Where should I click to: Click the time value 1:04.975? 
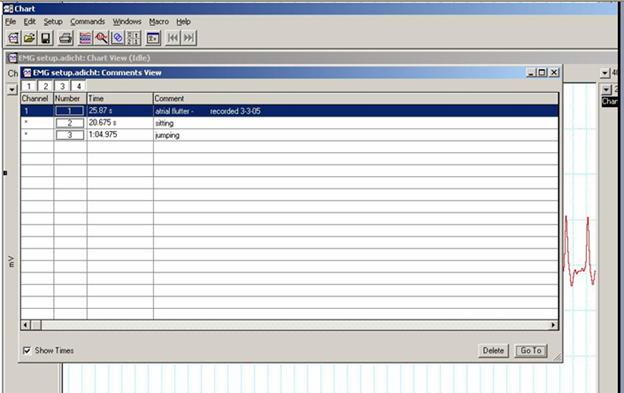[103, 134]
